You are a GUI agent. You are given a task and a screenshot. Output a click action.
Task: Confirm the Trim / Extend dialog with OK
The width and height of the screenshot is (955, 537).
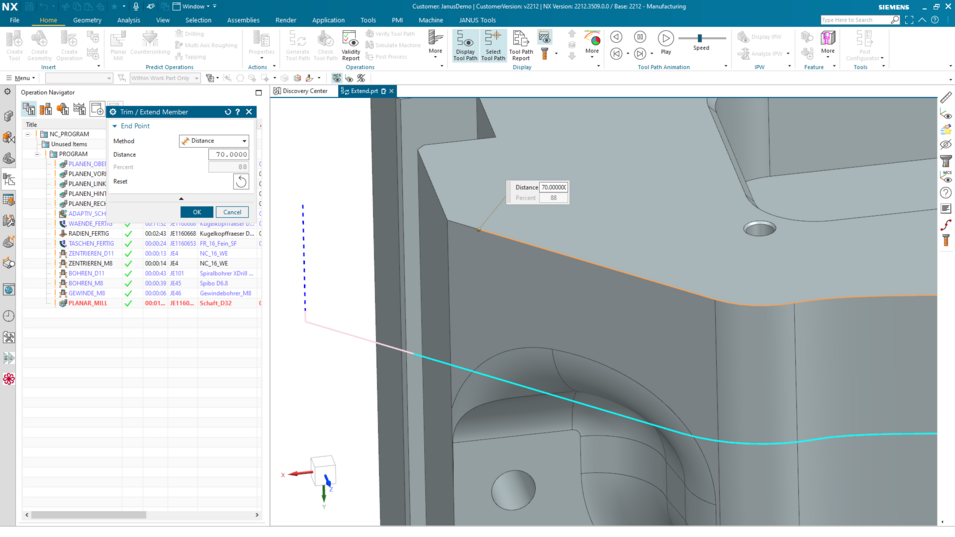(197, 212)
